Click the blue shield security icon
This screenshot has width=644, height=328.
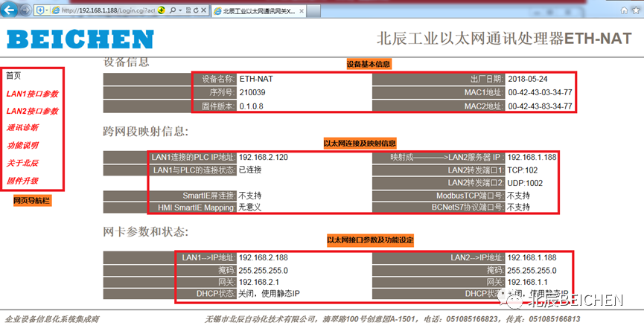coord(40,10)
